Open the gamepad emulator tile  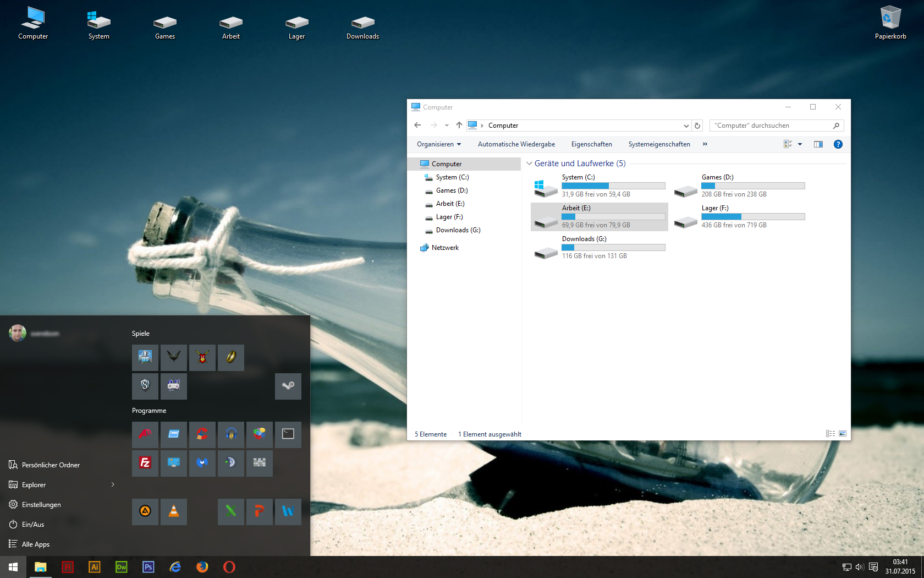(x=174, y=386)
